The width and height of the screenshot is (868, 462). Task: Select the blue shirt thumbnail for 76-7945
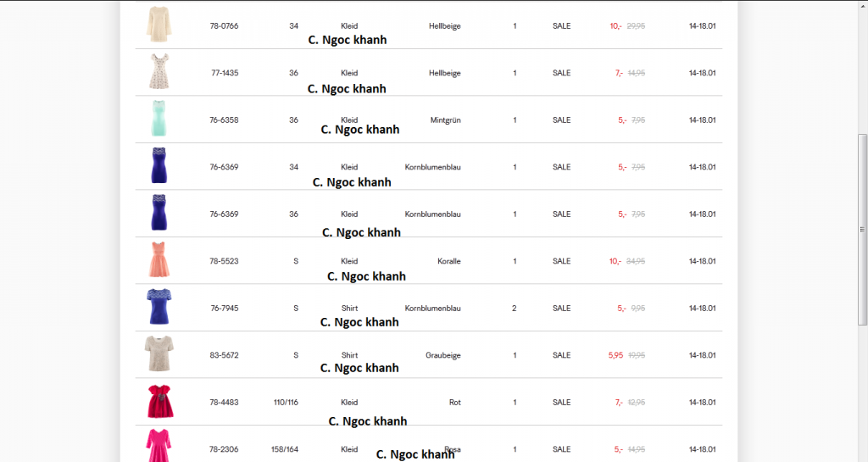(x=158, y=308)
